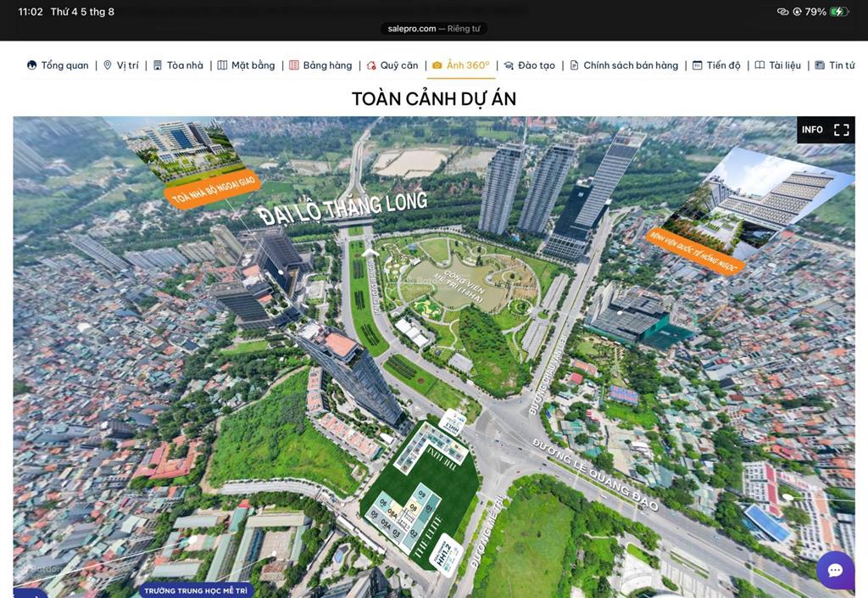This screenshot has width=868, height=598.
Task: Click the location pin icon
Action: coord(108,65)
